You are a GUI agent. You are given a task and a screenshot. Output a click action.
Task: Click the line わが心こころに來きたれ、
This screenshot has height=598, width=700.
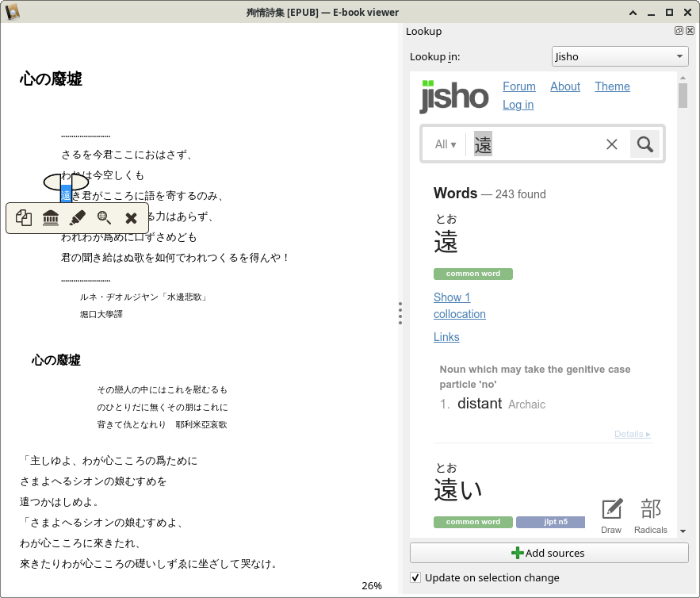pyautogui.click(x=80, y=543)
